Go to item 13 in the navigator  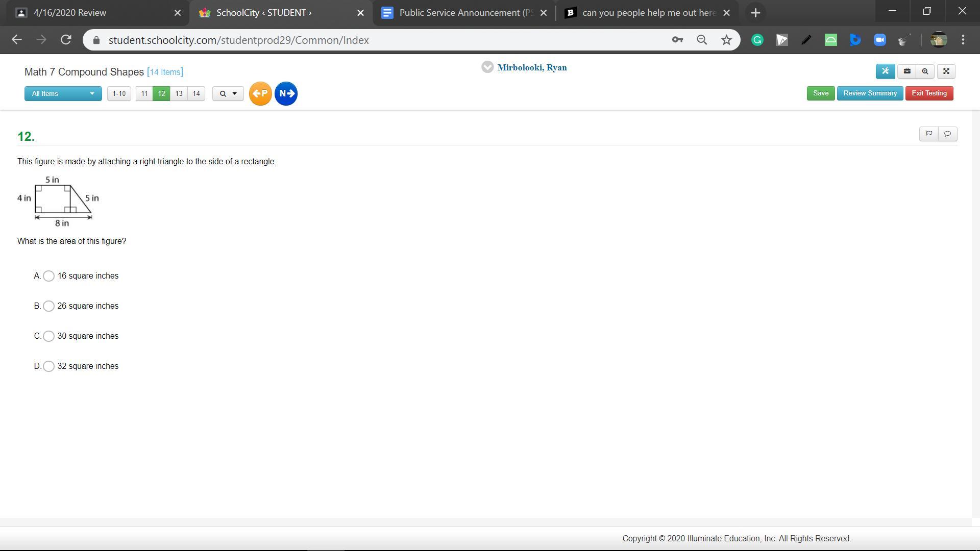point(179,93)
